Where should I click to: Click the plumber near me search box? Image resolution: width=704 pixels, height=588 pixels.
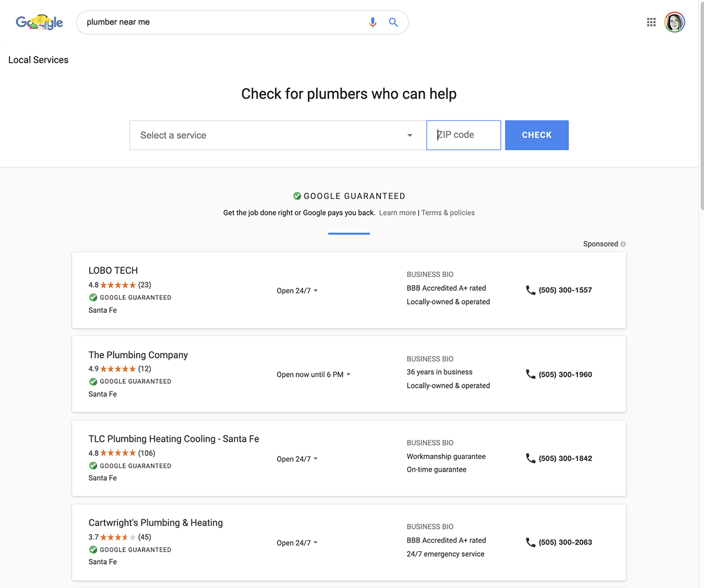(223, 22)
